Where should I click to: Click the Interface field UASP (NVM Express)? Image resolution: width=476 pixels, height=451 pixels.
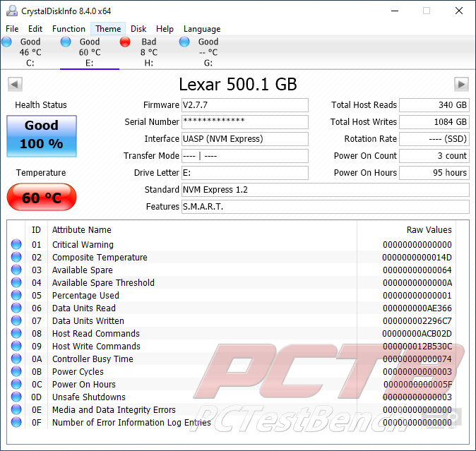click(245, 139)
